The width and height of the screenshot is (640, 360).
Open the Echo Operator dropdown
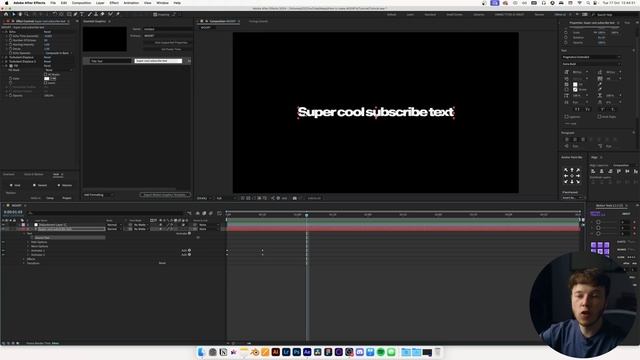pyautogui.click(x=59, y=53)
